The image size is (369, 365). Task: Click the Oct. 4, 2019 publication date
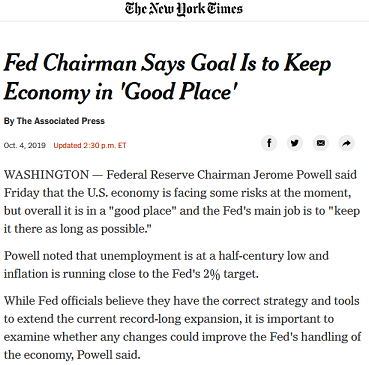[25, 145]
